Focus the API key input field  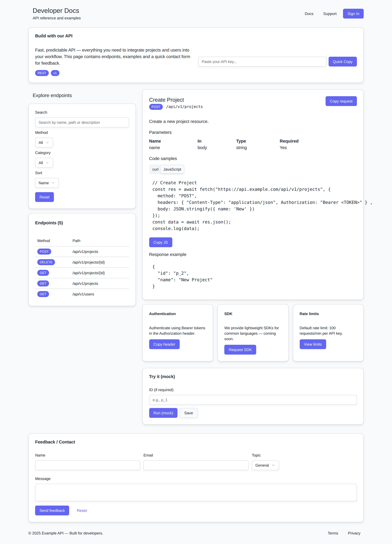(x=262, y=62)
